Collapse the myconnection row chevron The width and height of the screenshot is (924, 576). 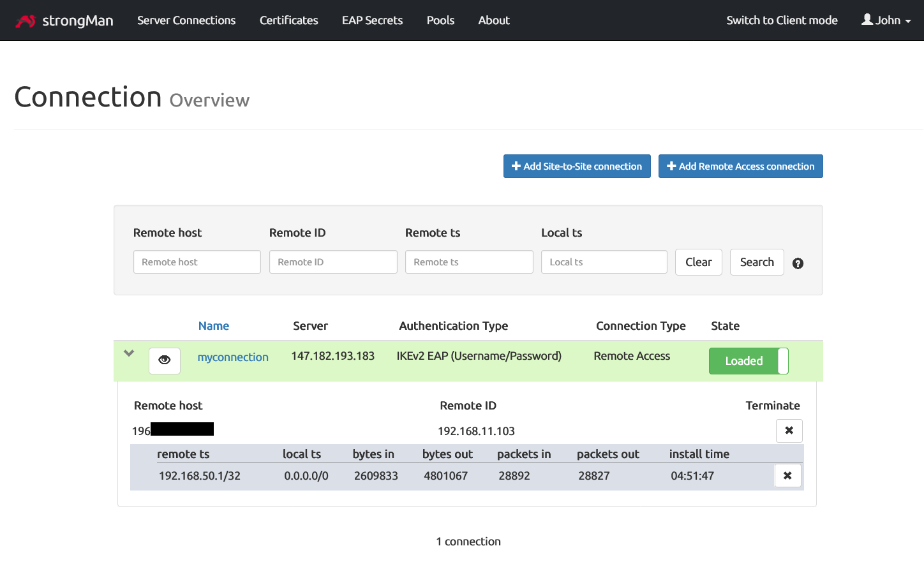(x=128, y=353)
